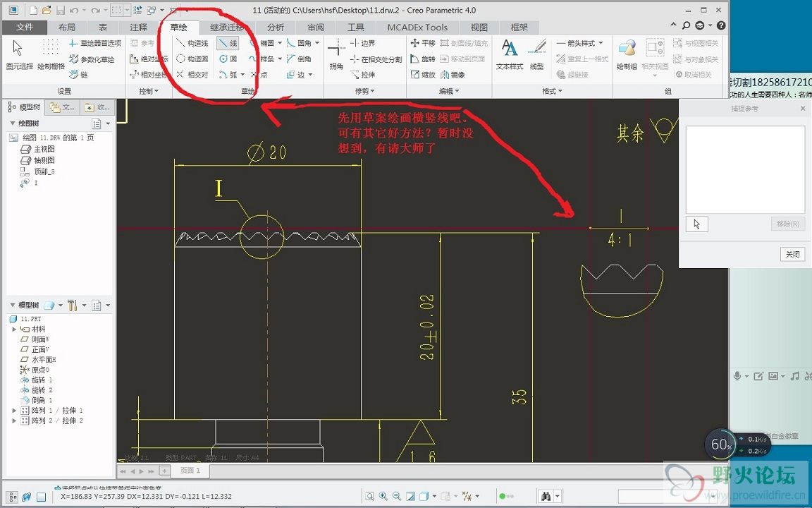Image resolution: width=812 pixels, height=508 pixels.
Task: Click the select arrow button in 捕捉参考 dialog
Action: 696,224
